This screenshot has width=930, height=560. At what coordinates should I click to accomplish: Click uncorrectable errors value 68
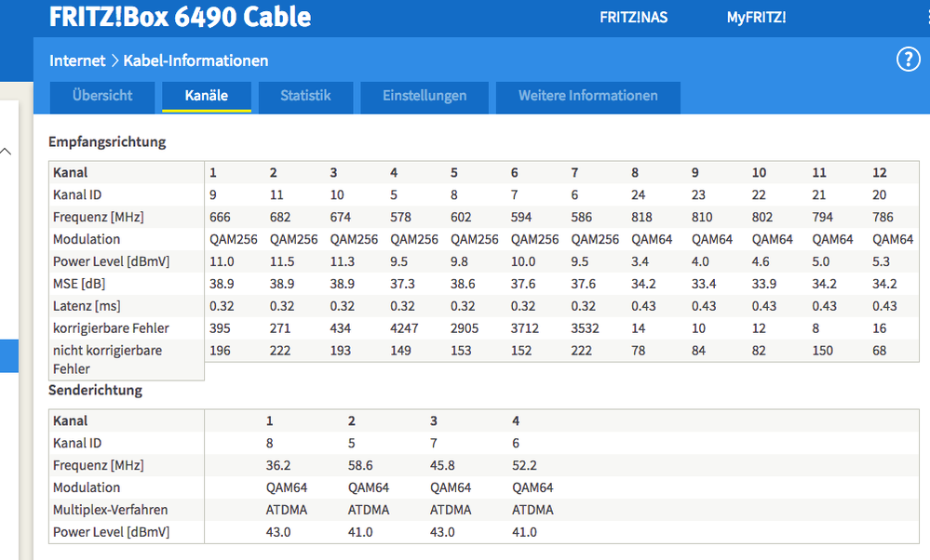(x=879, y=351)
